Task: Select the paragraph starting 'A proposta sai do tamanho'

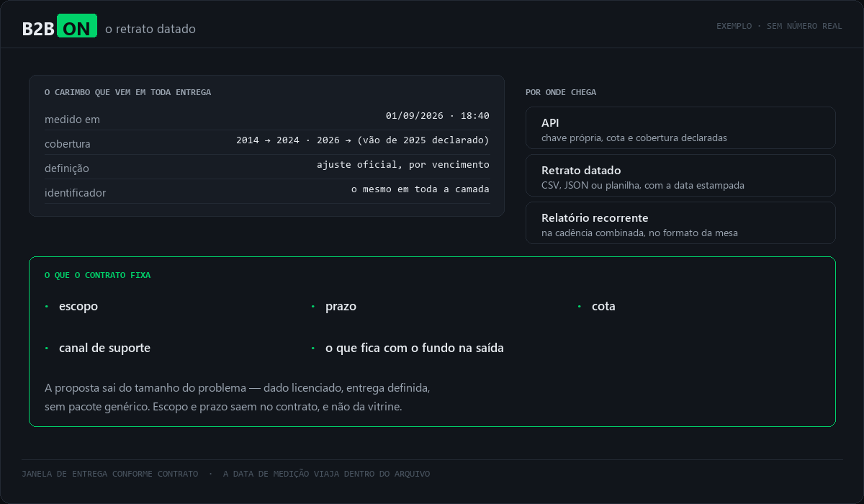Action: tap(238, 397)
